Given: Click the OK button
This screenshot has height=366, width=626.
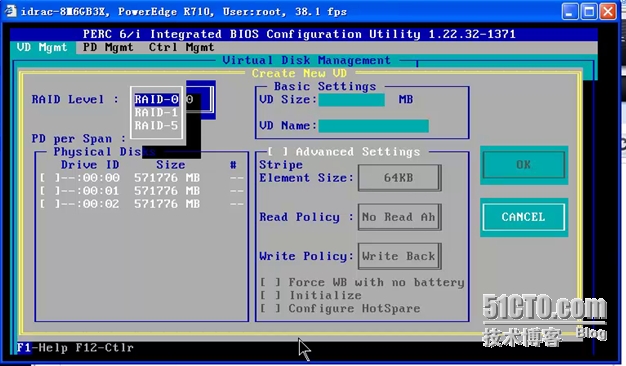Looking at the screenshot, I should [x=524, y=165].
